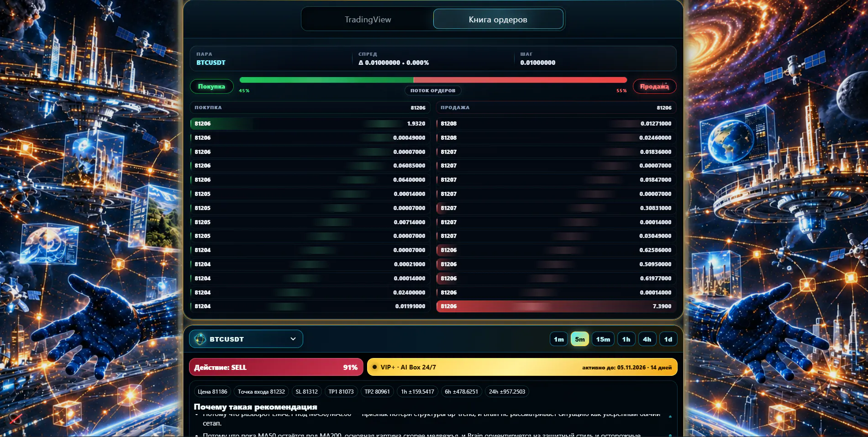Click the ШАГ step value 0.01000000
This screenshot has height=437, width=868.
538,63
